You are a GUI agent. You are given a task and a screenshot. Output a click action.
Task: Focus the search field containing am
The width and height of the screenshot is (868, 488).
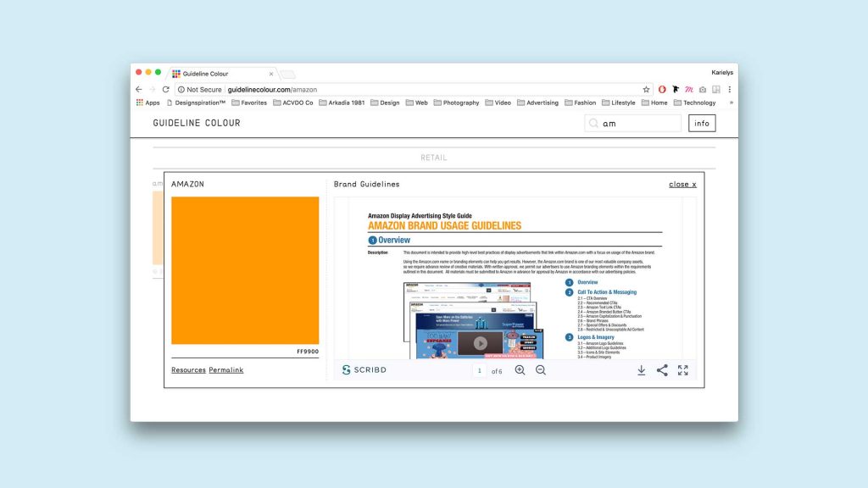point(632,124)
